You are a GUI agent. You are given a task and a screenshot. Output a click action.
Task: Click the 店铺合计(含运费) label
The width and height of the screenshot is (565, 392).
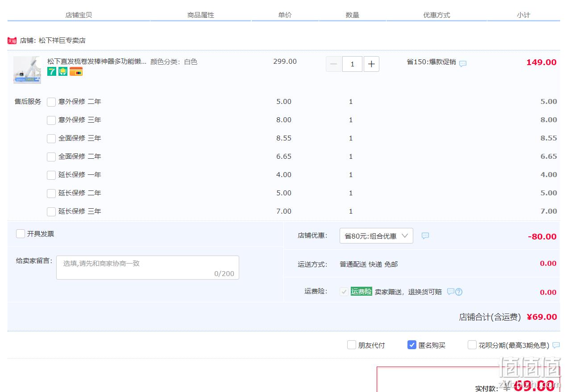(490, 317)
